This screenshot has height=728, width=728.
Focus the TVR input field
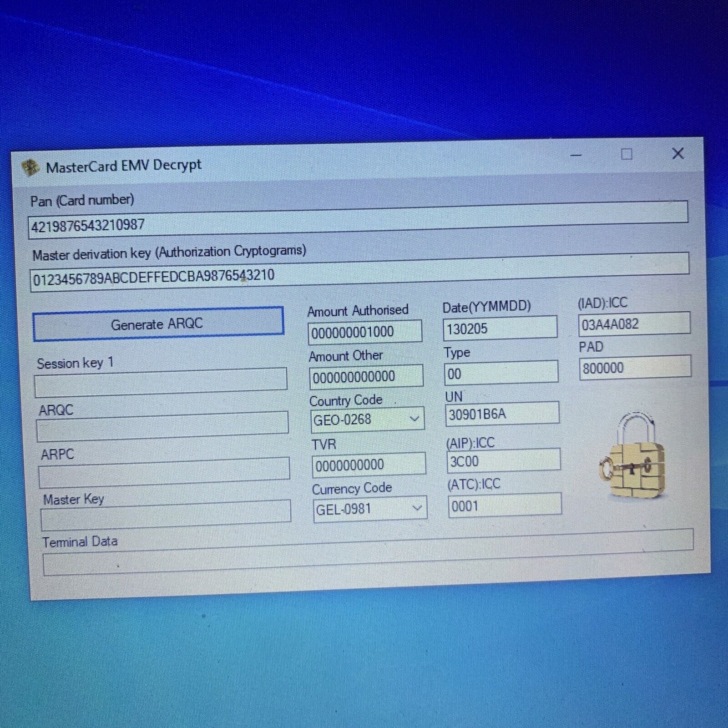(x=369, y=465)
